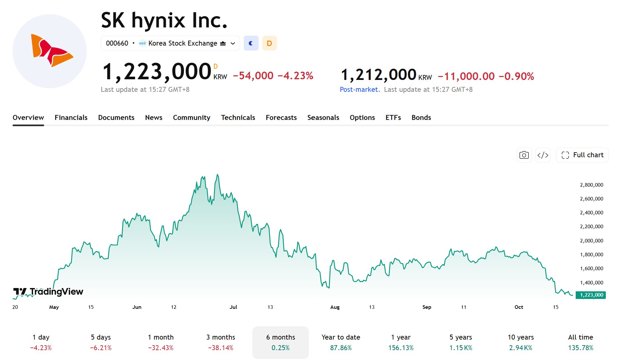Click the −11,000.00 −0.90% change text

click(x=486, y=76)
